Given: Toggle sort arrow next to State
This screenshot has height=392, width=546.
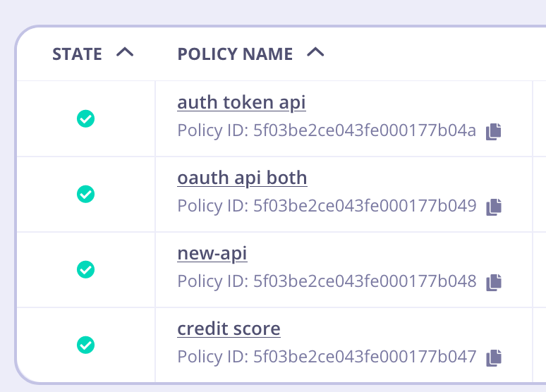Looking at the screenshot, I should click(x=124, y=53).
